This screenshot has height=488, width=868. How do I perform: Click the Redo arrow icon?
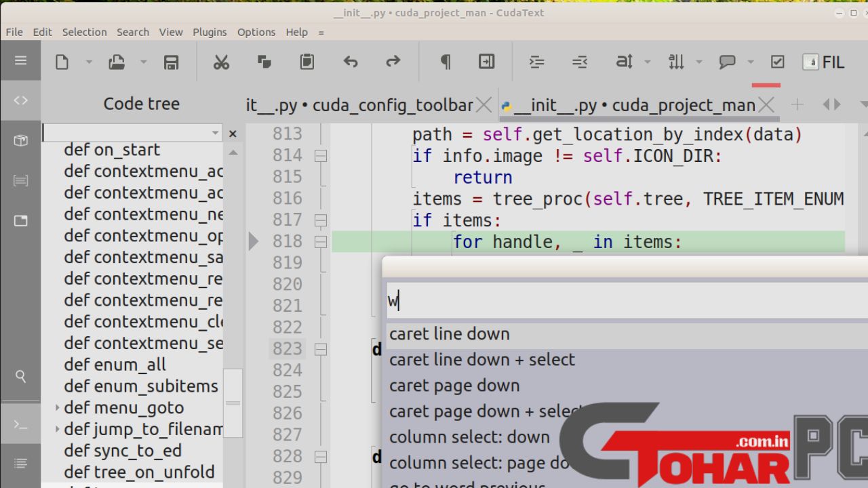click(x=393, y=62)
